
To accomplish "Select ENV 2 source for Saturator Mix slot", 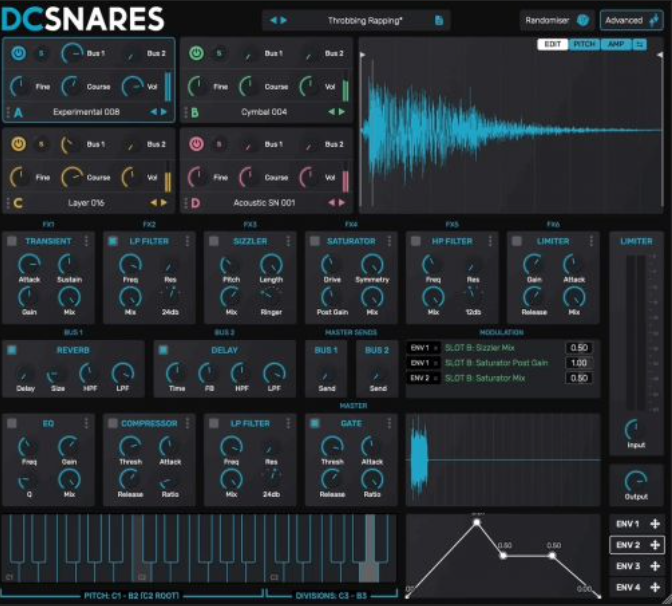I will pyautogui.click(x=423, y=378).
